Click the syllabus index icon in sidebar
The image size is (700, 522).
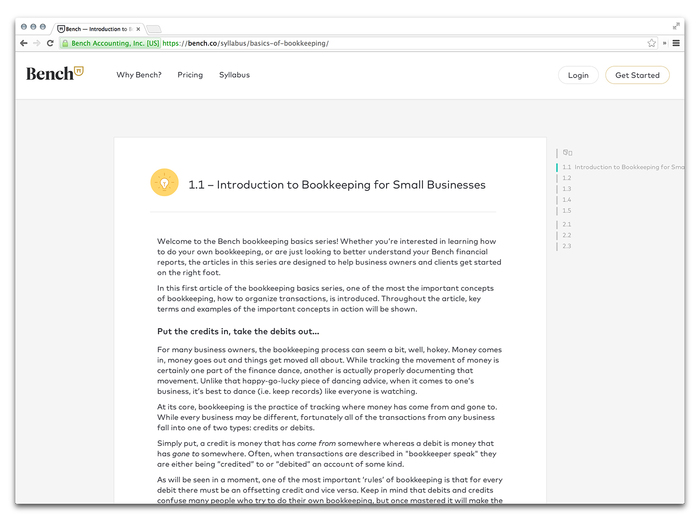point(567,153)
